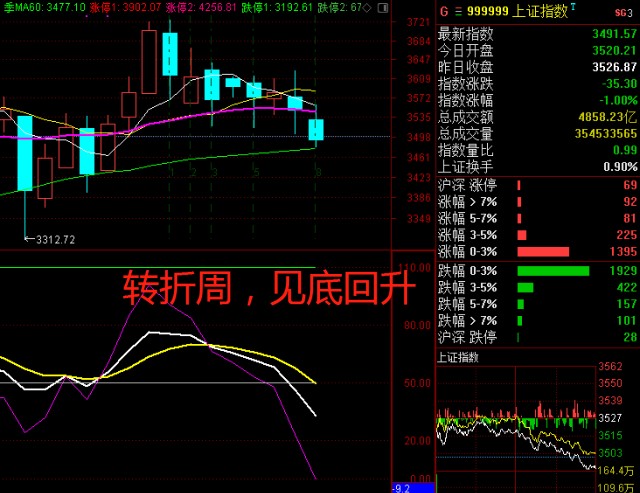Click the blue -9.2 indicator value tag

tap(403, 487)
